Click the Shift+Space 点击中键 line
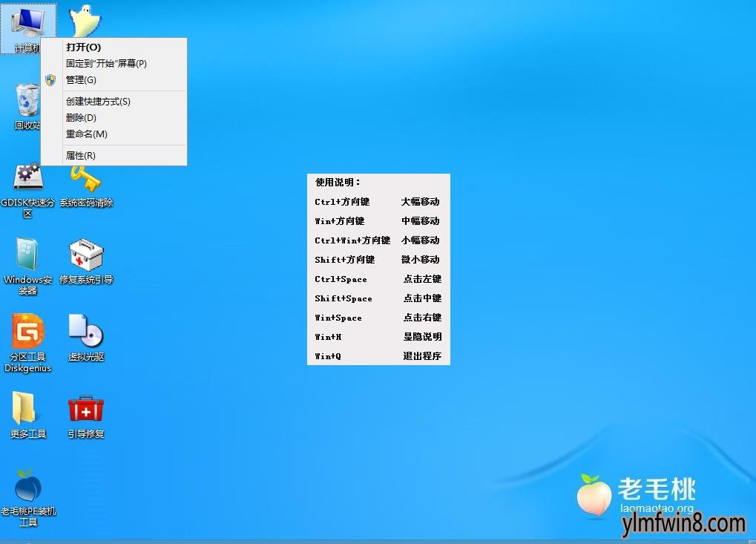This screenshot has width=756, height=544. 378,298
